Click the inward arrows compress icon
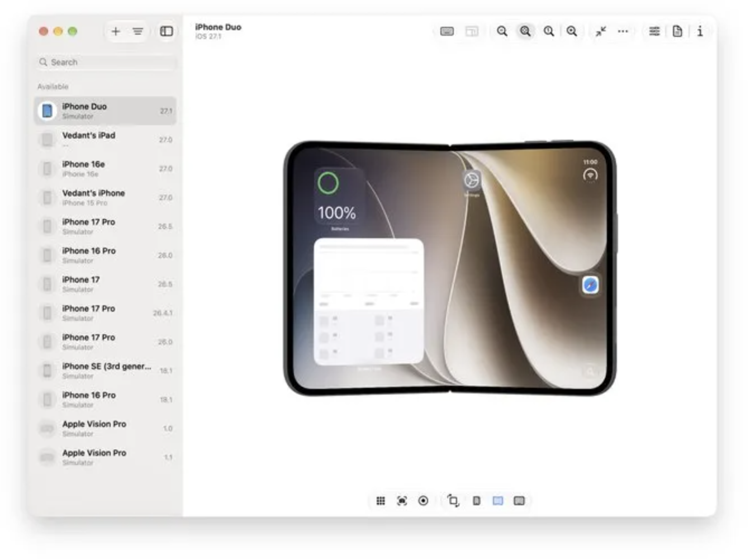This screenshot has height=560, width=750. (601, 31)
